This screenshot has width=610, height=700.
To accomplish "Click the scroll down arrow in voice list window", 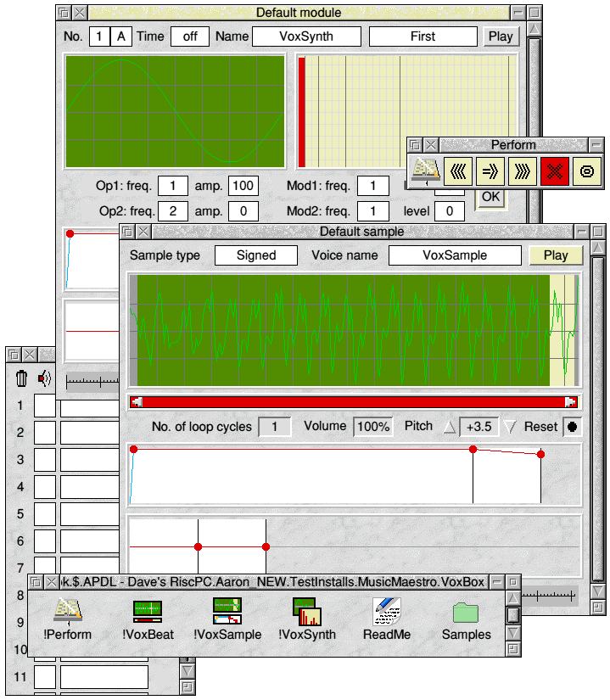I will [x=187, y=671].
